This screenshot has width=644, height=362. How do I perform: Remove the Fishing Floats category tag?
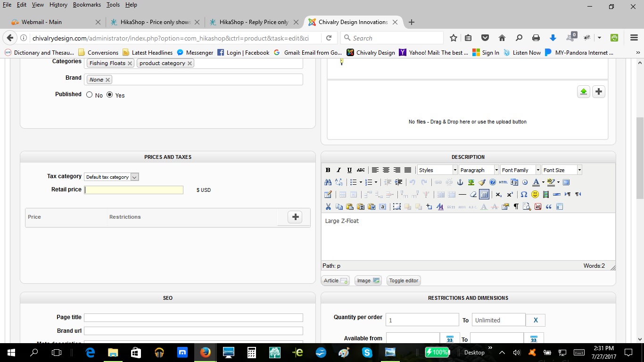(130, 63)
